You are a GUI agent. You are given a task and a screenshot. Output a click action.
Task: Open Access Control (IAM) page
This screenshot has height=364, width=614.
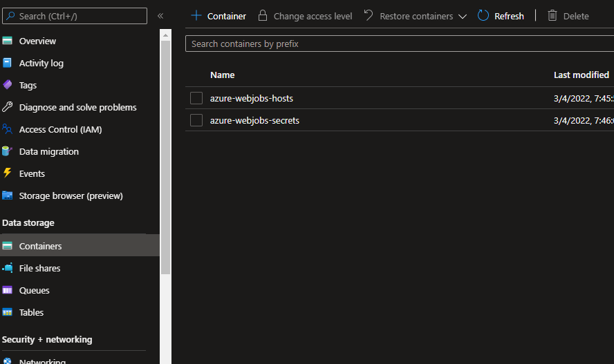60,129
